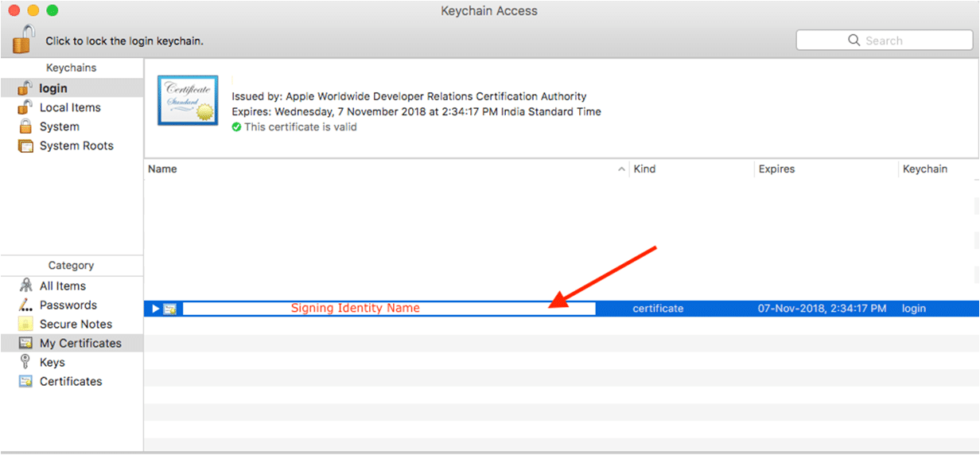Screen dimensions: 980x455
Task: Click the sort direction arrow in Name column
Action: pyautogui.click(x=621, y=169)
